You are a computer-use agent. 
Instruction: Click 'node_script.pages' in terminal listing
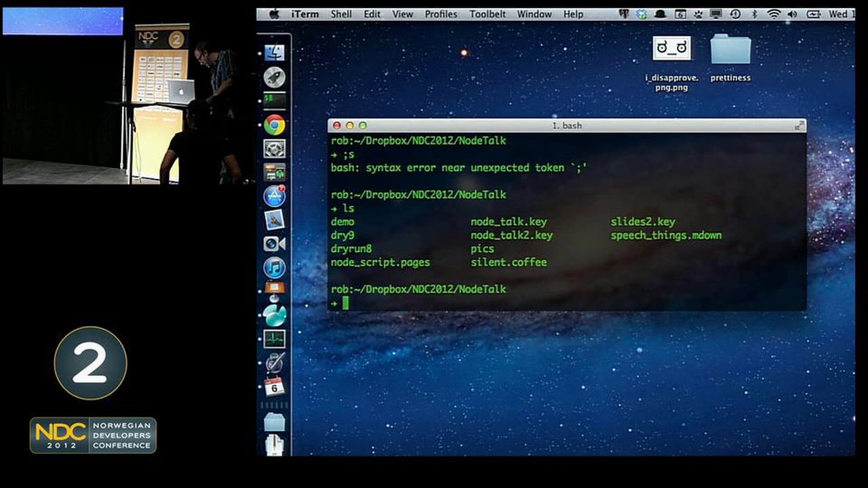(380, 262)
